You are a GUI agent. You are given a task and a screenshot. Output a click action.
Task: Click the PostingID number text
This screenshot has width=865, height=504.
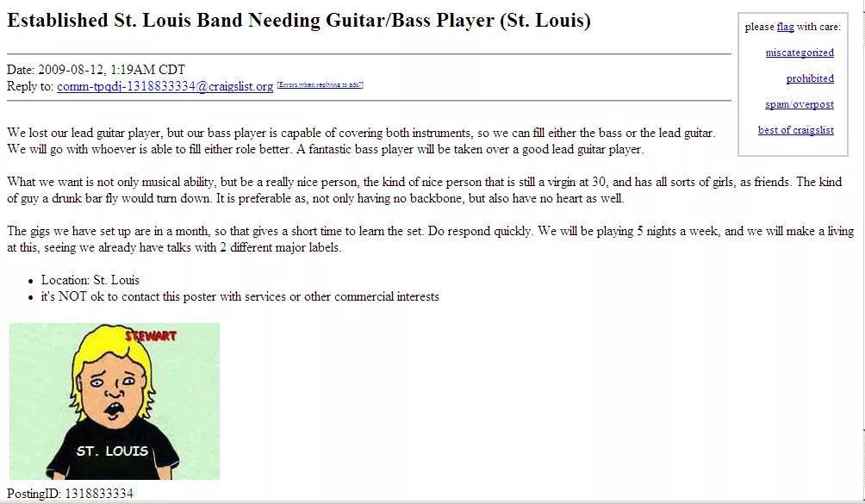pos(99,493)
